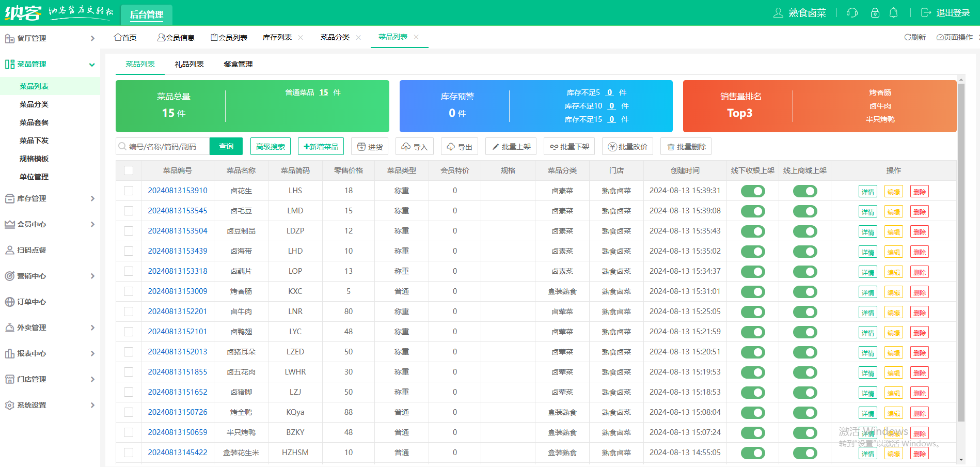
Task: Toggle 线上商城上架 switch for 烤全鸭
Action: click(x=805, y=413)
